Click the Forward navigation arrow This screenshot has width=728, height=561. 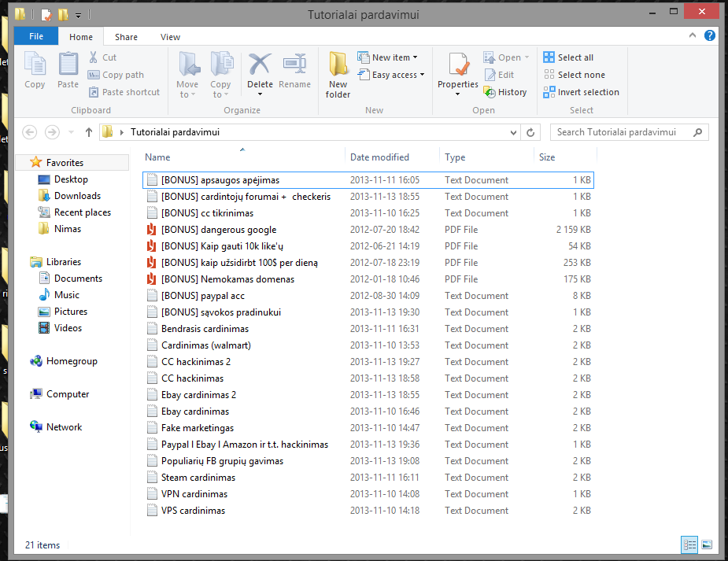[x=52, y=132]
